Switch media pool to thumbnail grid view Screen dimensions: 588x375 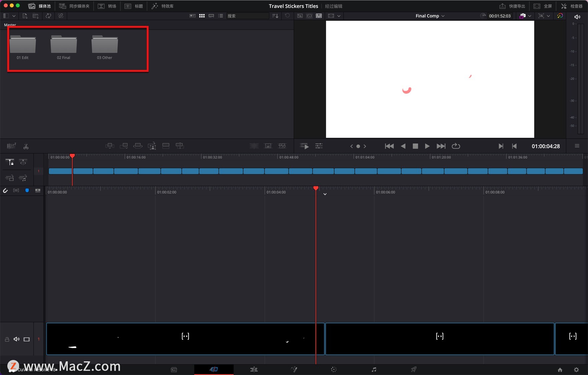point(202,16)
